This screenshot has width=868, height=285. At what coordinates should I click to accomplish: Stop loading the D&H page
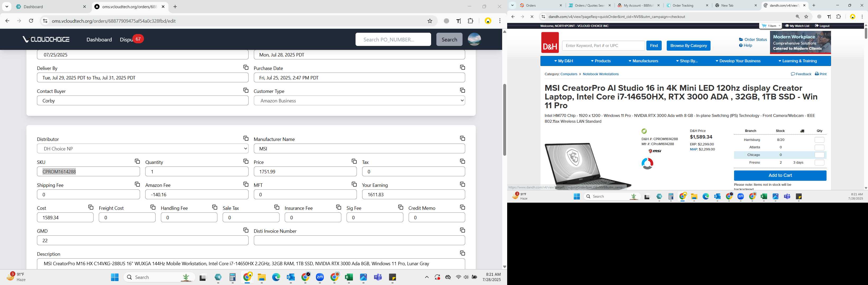coord(532,16)
